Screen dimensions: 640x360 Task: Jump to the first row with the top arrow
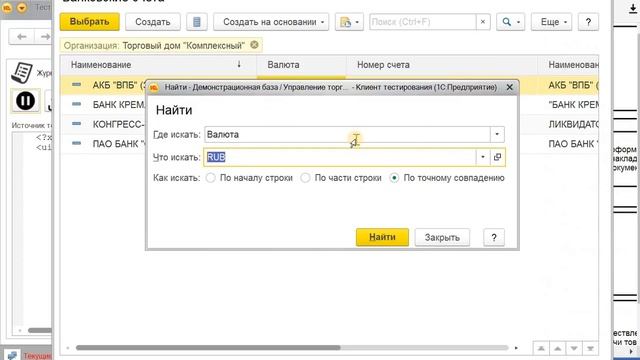point(541,348)
